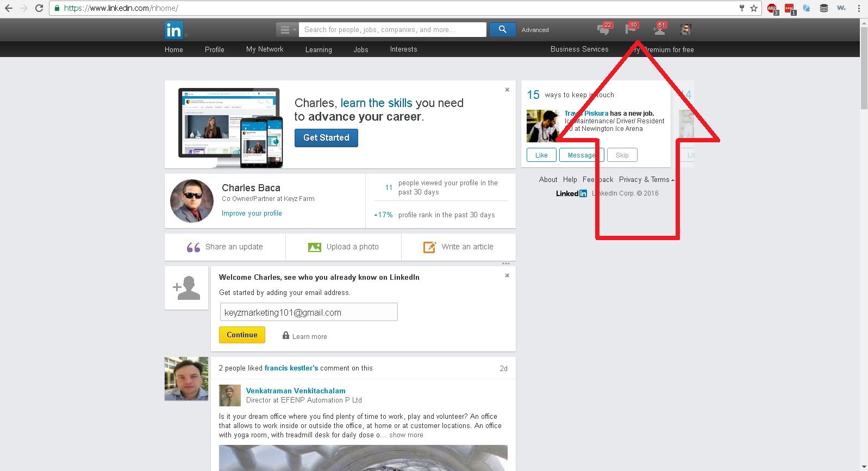This screenshot has width=868, height=471.
Task: Open the notifications flag icon
Action: click(x=631, y=29)
